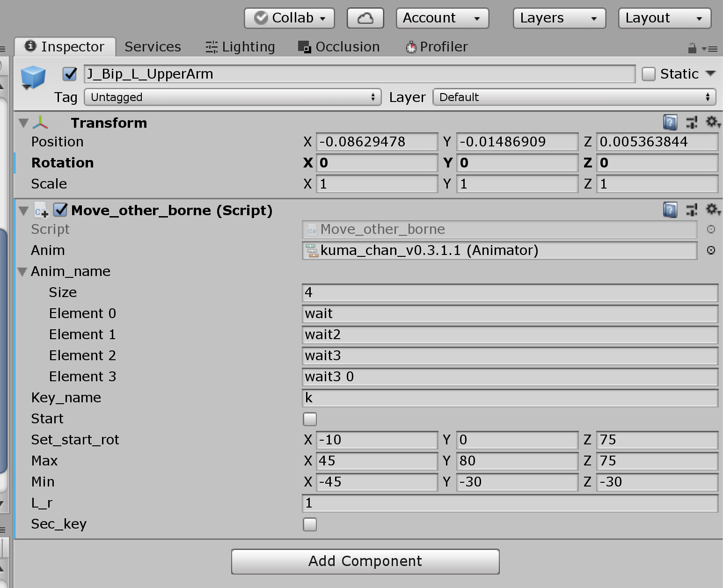
Task: Click the L_r field
Action: point(510,503)
